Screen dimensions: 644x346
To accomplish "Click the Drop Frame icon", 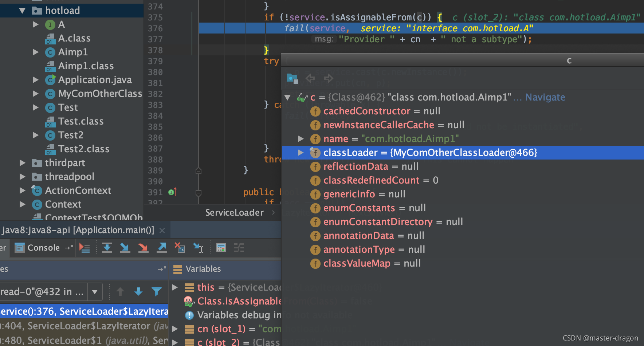I will point(180,248).
